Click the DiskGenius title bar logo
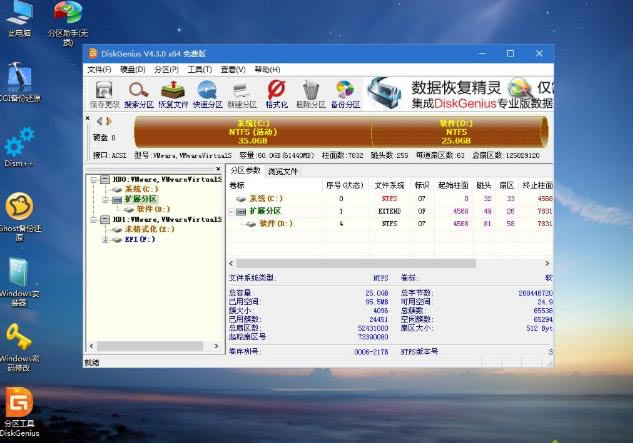Viewport: 633px width, 443px height. [x=93, y=53]
